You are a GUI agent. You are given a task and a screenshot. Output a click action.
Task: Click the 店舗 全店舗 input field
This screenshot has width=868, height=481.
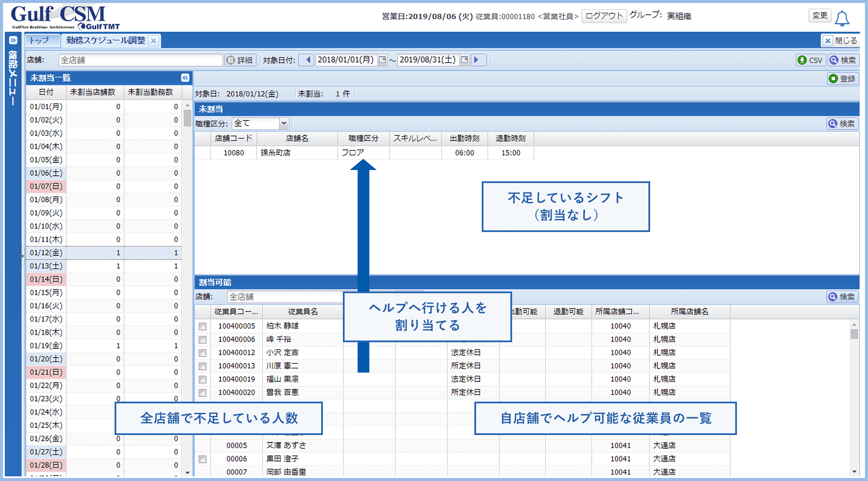pyautogui.click(x=141, y=60)
